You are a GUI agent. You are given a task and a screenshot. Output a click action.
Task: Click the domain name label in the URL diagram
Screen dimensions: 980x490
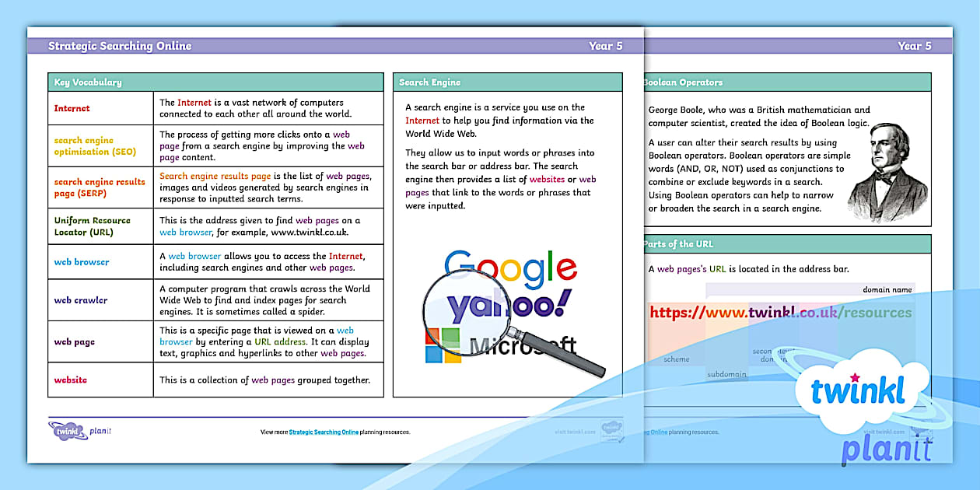pos(887,289)
